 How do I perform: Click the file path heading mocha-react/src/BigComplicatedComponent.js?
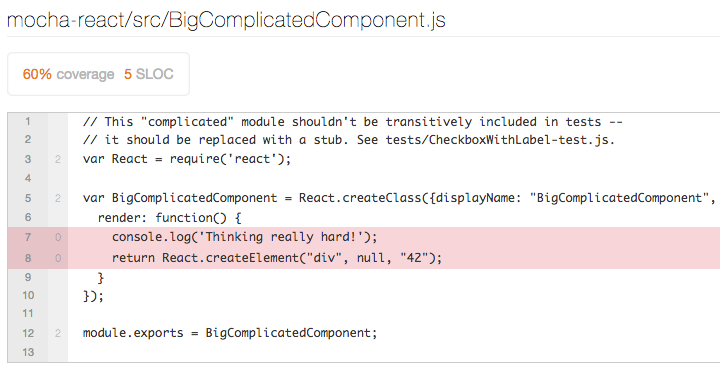(226, 20)
